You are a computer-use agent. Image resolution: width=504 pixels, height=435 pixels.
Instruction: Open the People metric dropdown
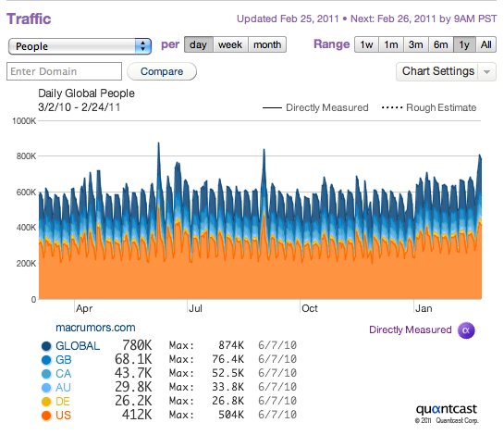[80, 46]
